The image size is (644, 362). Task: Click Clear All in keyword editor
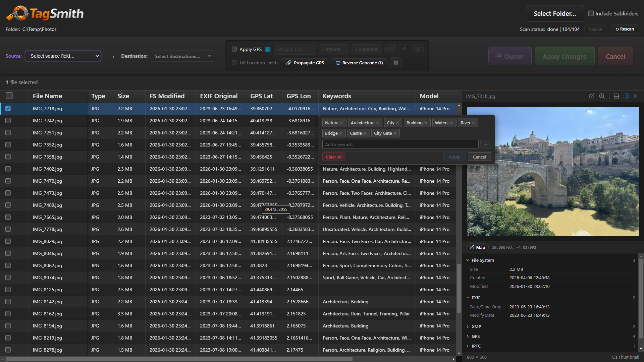[x=334, y=157]
